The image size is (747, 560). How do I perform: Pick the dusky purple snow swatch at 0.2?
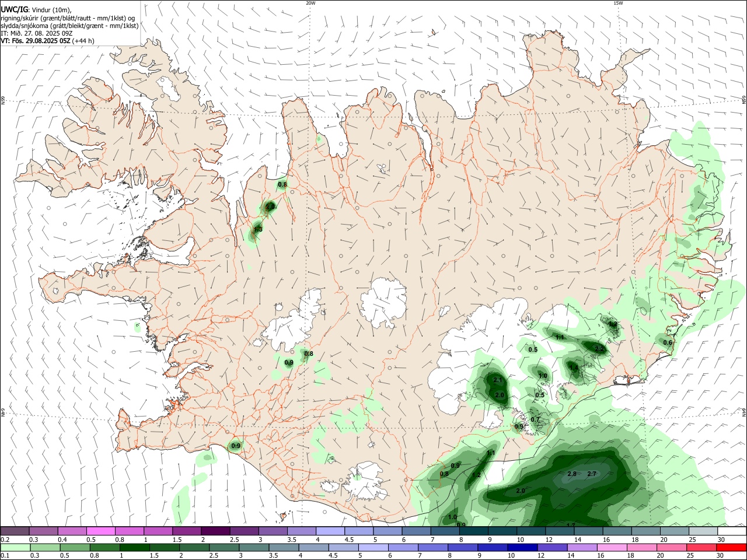[15, 531]
